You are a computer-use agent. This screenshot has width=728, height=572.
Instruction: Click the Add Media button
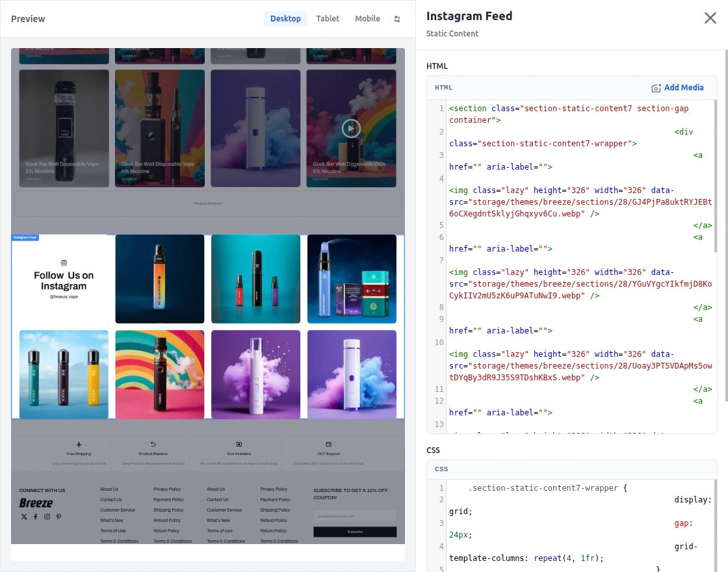tap(677, 88)
